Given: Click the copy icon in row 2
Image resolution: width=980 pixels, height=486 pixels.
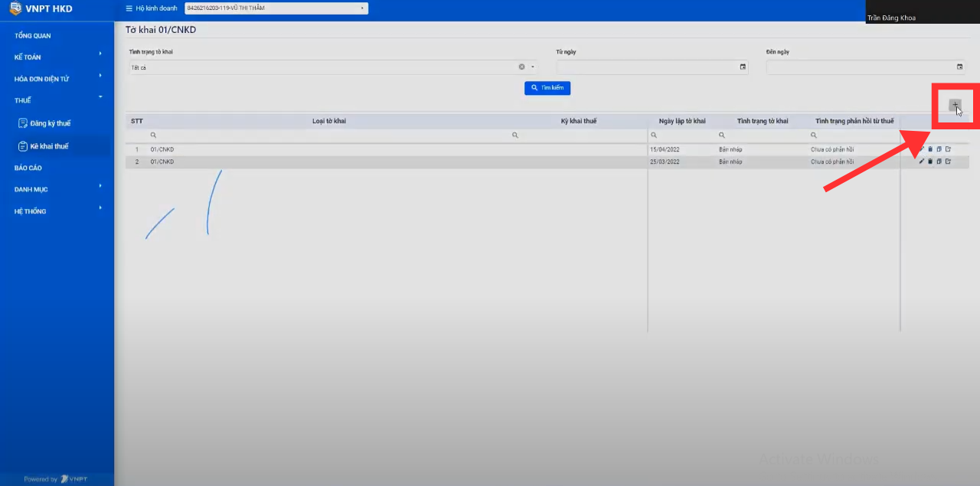Looking at the screenshot, I should coord(939,161).
